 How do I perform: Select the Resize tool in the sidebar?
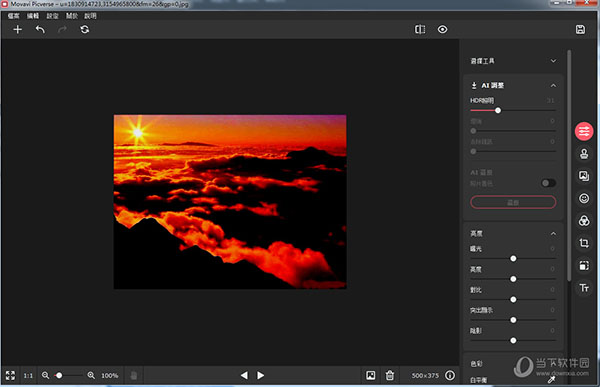pyautogui.click(x=584, y=265)
